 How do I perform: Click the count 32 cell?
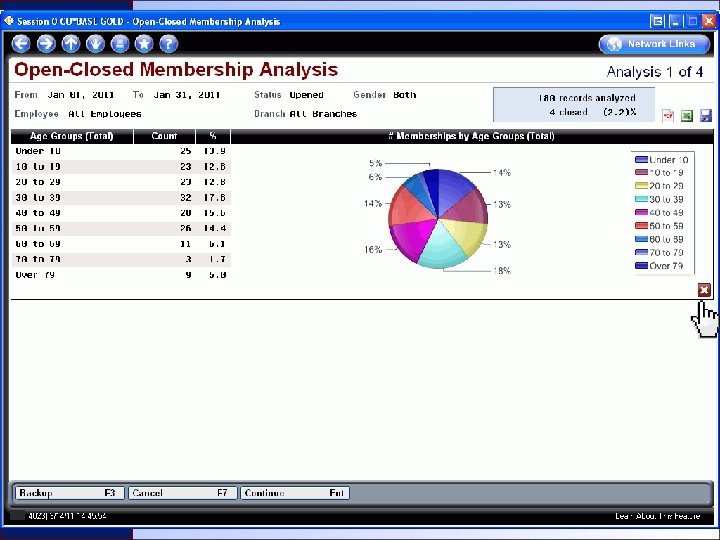(x=186, y=198)
